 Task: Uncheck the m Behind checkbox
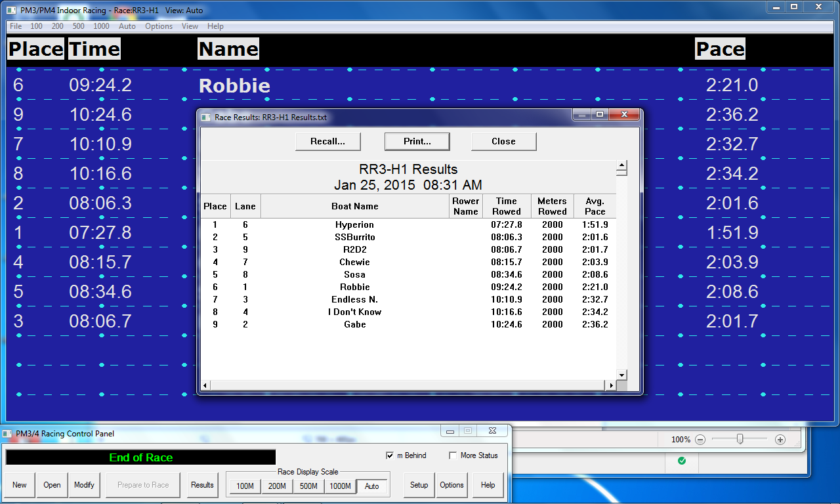pos(390,455)
